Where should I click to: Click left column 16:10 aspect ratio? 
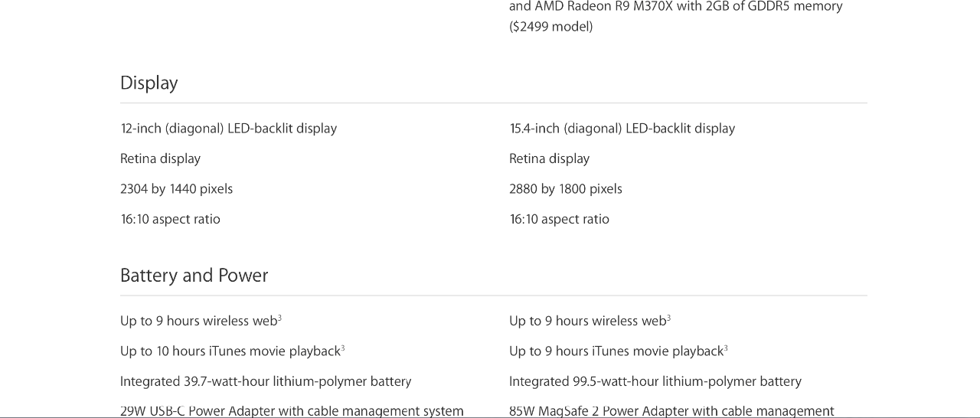tap(171, 220)
